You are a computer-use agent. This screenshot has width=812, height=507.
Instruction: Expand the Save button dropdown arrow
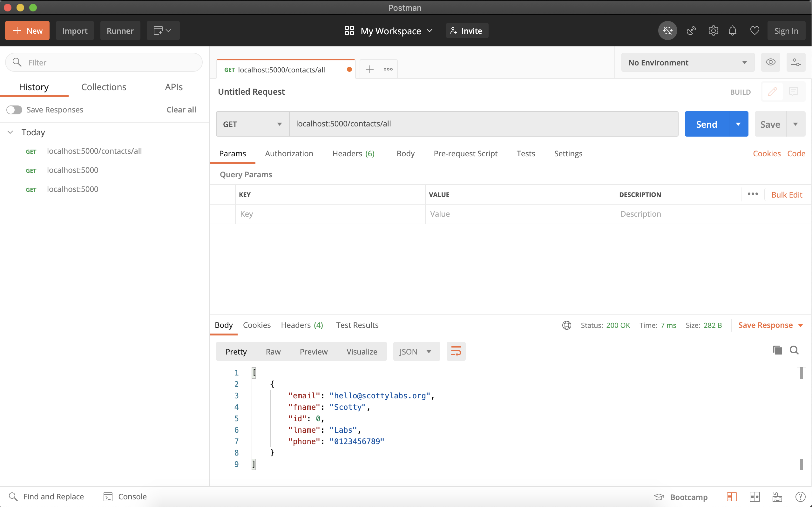tap(795, 124)
